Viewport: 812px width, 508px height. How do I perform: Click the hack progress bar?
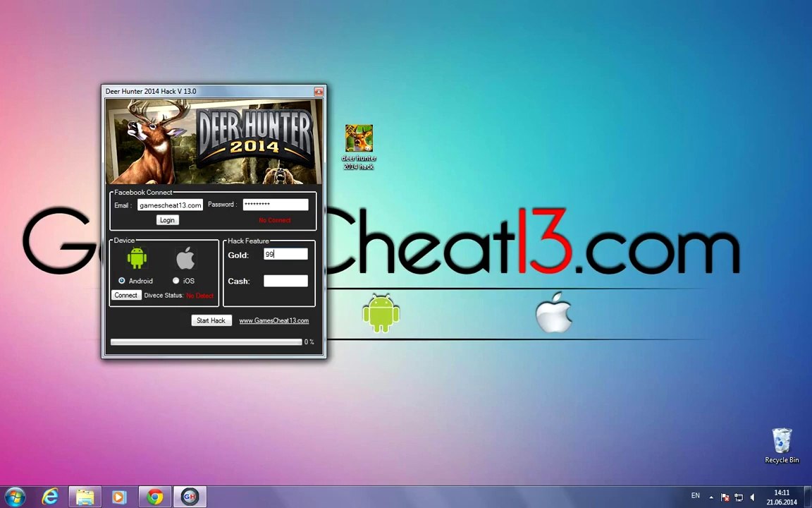[x=206, y=342]
